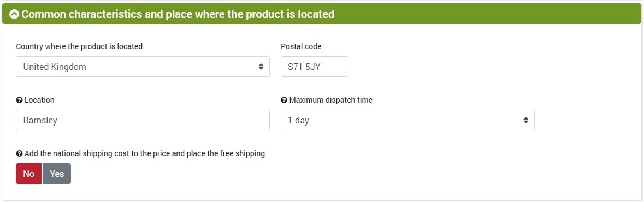Click the up-down arrows on United Kingdom selector
This screenshot has height=202, width=644.
coord(261,67)
